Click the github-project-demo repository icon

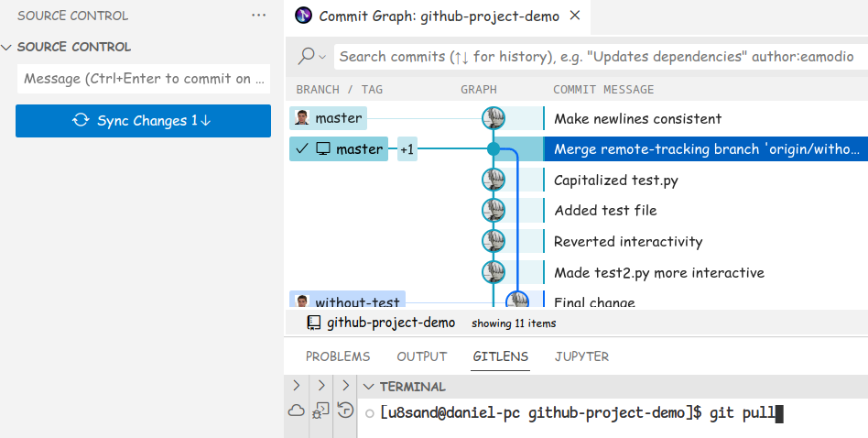314,323
